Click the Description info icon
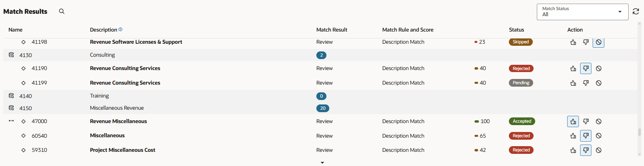The width and height of the screenshot is (644, 166). click(x=121, y=30)
